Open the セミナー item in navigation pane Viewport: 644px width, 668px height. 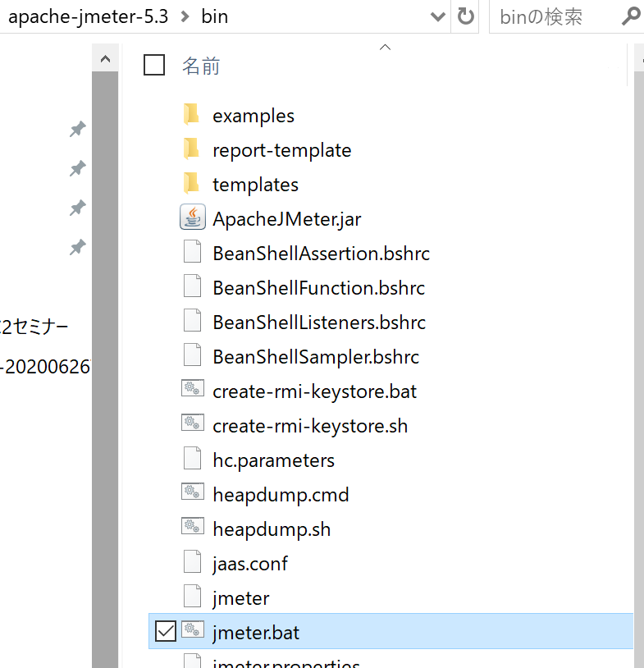[34, 327]
